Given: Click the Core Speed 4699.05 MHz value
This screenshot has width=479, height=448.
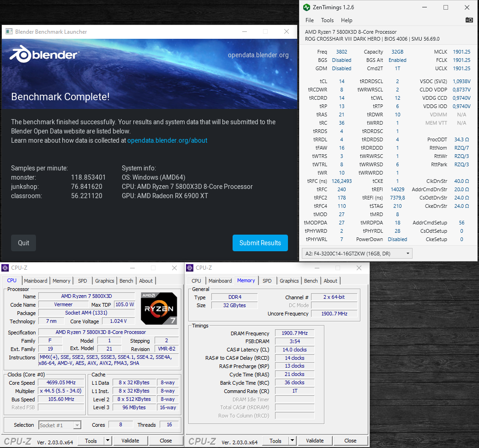Looking at the screenshot, I should point(61,382).
